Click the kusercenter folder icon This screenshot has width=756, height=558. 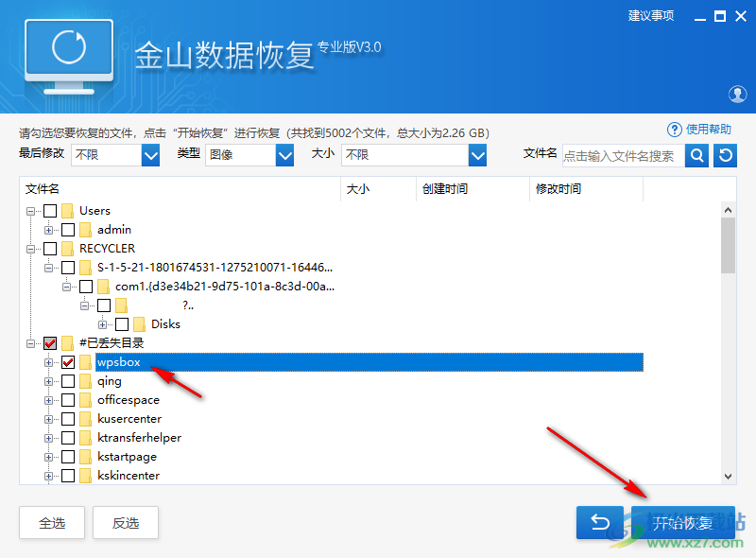(85, 419)
